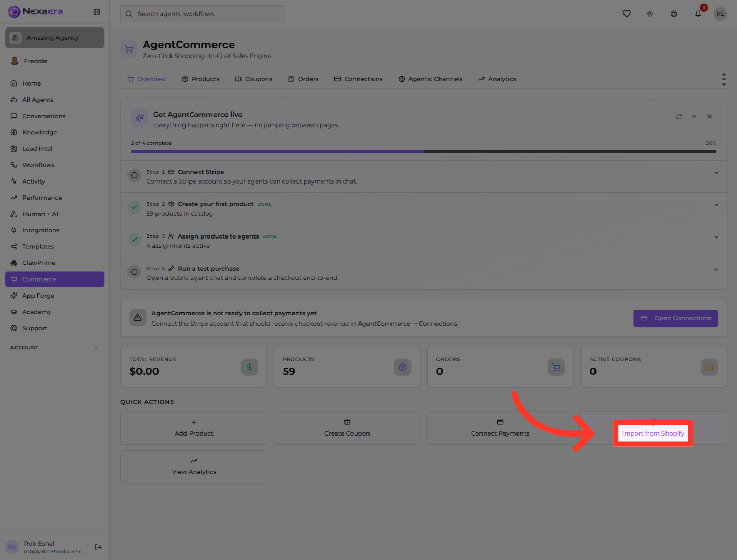Viewport: 737px width, 560px height.
Task: Expand Step 2 Create your first product chevron
Action: coord(716,205)
